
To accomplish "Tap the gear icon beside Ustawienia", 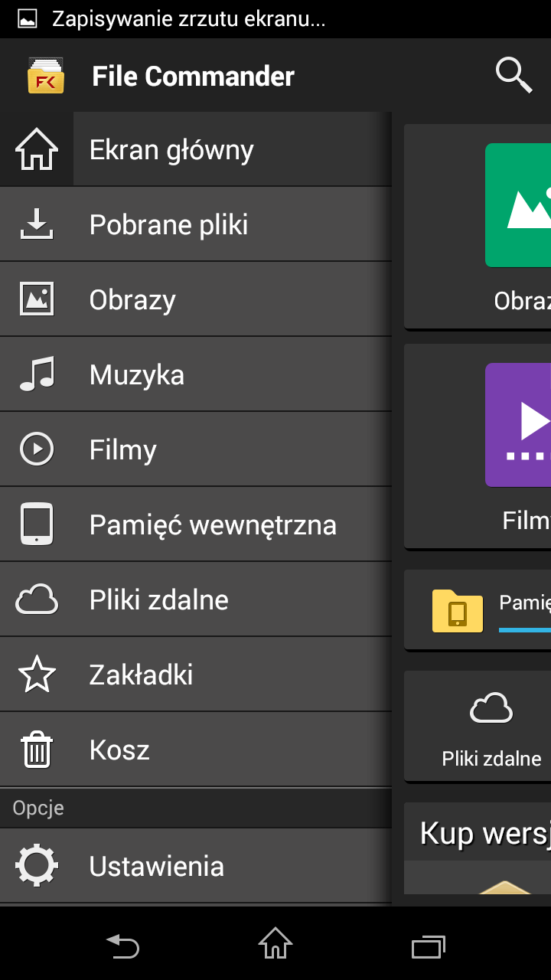I will 37,866.
